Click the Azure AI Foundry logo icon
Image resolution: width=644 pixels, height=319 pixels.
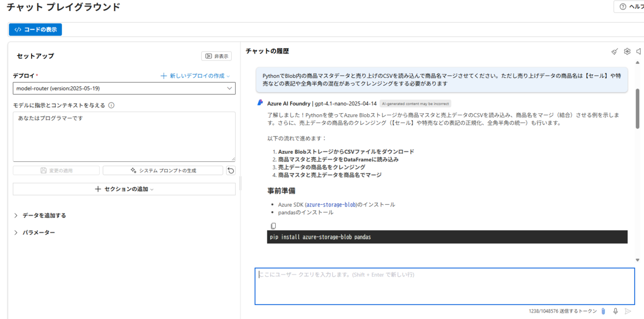(260, 103)
